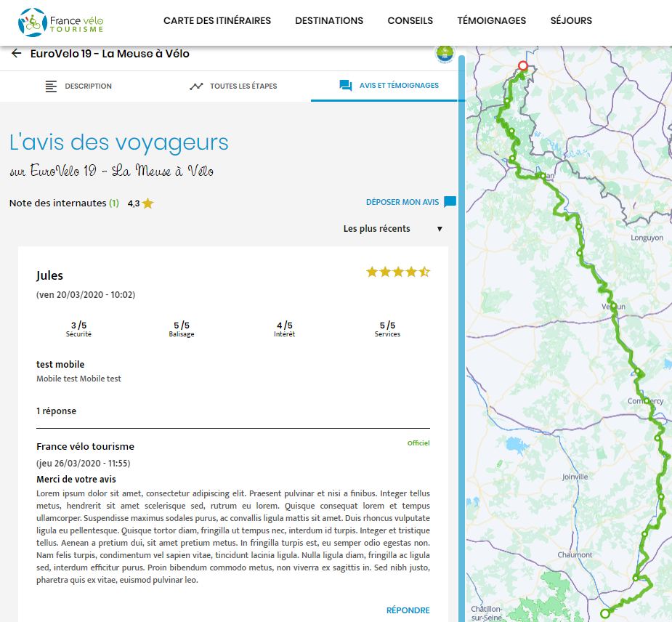The image size is (672, 622).
Task: Click the blue vertical scrollbar beside the map
Action: click(x=461, y=327)
